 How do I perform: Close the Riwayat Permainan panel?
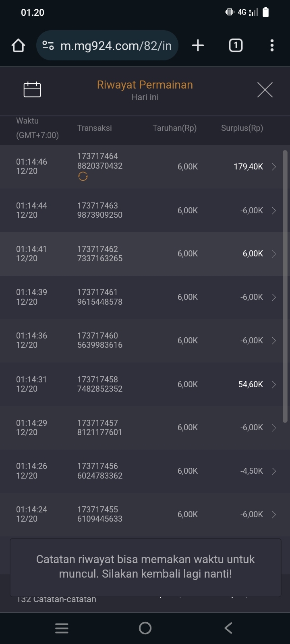(265, 89)
